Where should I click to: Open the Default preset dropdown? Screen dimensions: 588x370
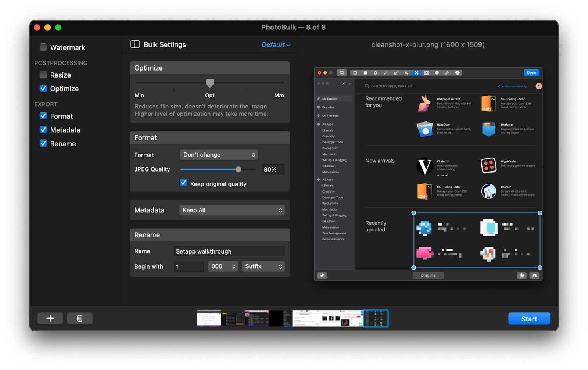coord(276,44)
